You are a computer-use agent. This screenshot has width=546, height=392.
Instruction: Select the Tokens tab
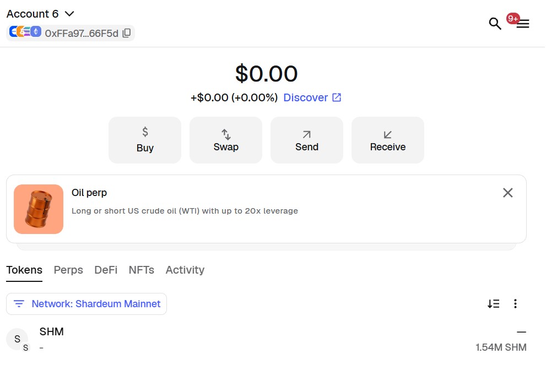coord(24,270)
